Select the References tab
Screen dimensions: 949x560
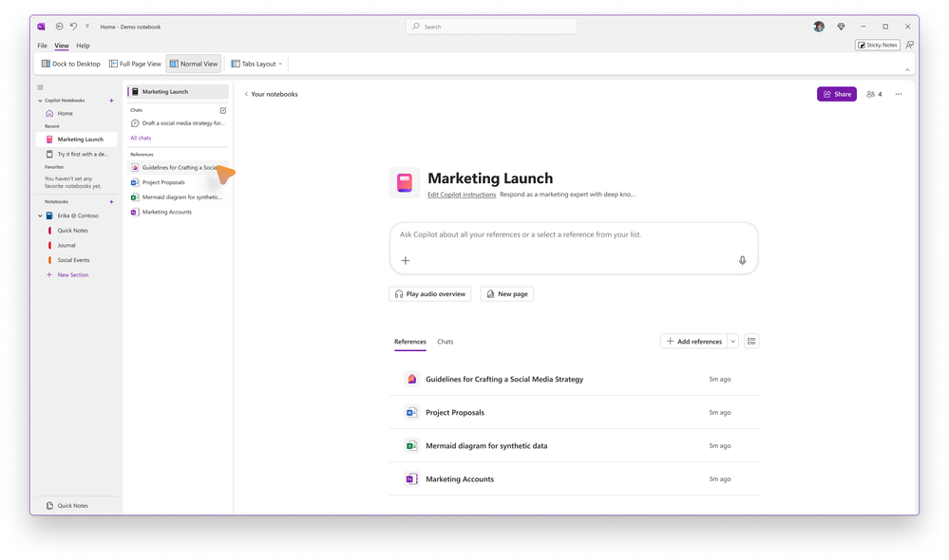[x=409, y=342]
